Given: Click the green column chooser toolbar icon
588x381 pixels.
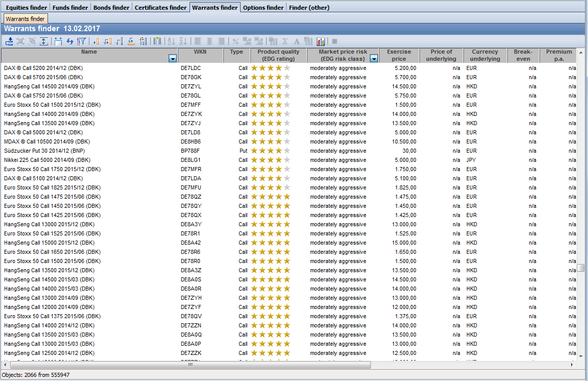Looking at the screenshot, I should [157, 41].
